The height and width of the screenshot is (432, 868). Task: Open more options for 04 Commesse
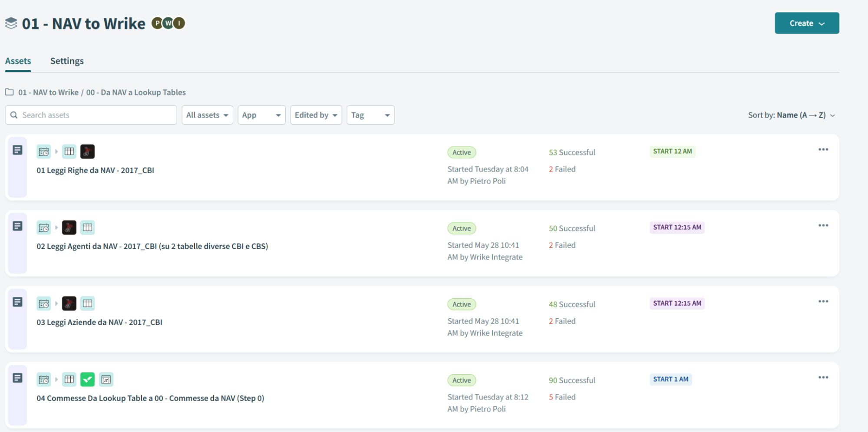pos(823,378)
